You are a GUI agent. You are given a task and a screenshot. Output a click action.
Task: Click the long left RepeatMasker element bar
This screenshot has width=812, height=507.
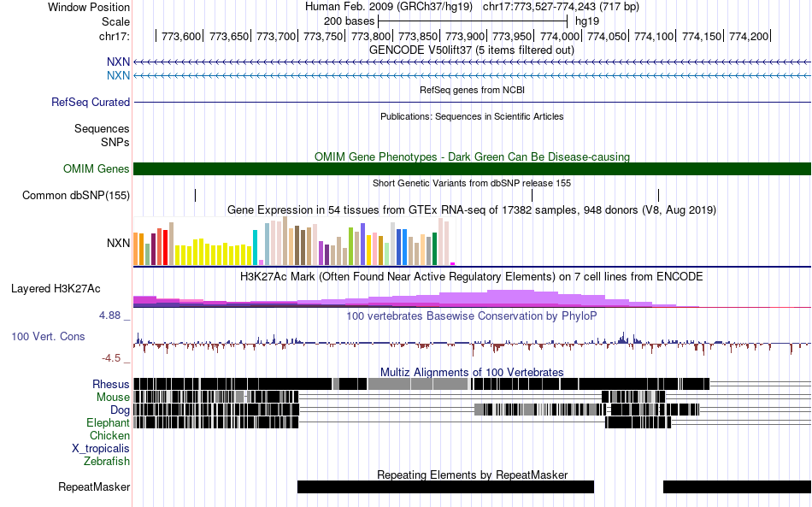pyautogui.click(x=445, y=486)
